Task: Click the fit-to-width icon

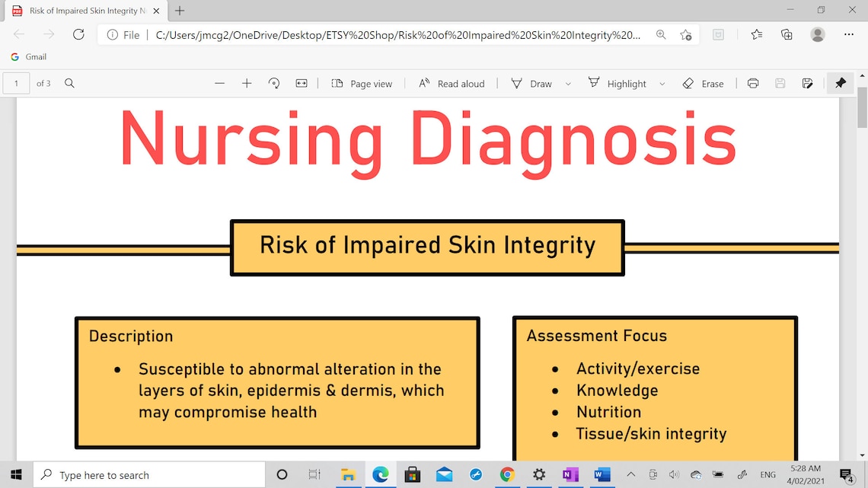Action: pyautogui.click(x=302, y=83)
